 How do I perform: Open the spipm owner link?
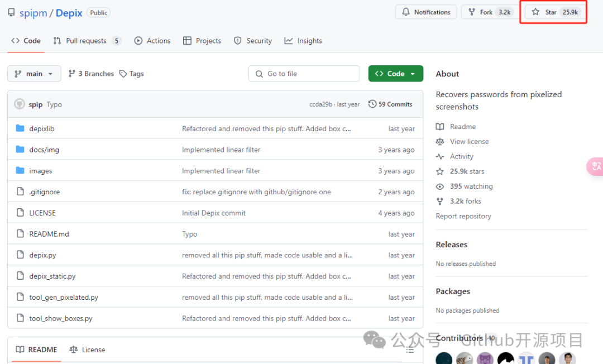click(x=33, y=13)
